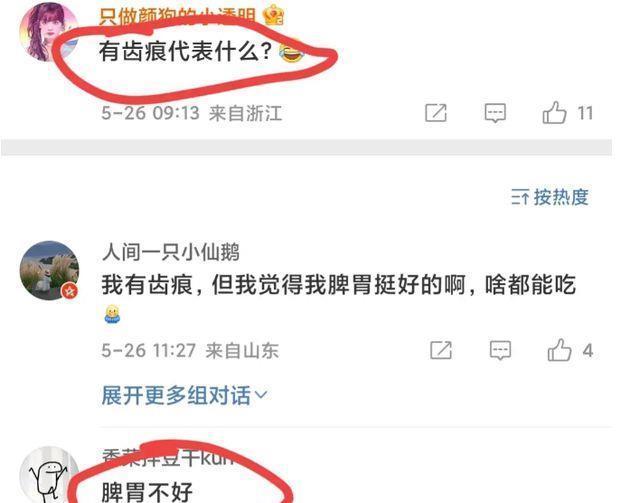This screenshot has height=503, width=640.
Task: View 人间一只小仙鹅 profile picture
Action: pyautogui.click(x=49, y=270)
